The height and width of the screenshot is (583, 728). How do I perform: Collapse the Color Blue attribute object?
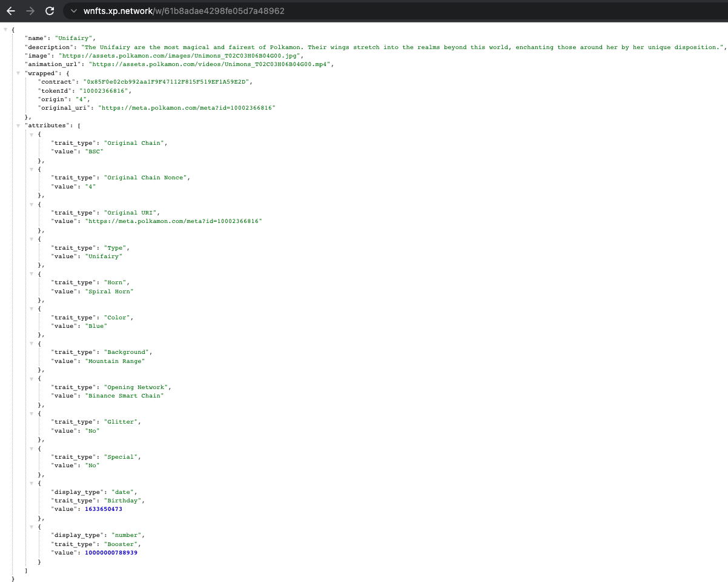click(x=32, y=308)
